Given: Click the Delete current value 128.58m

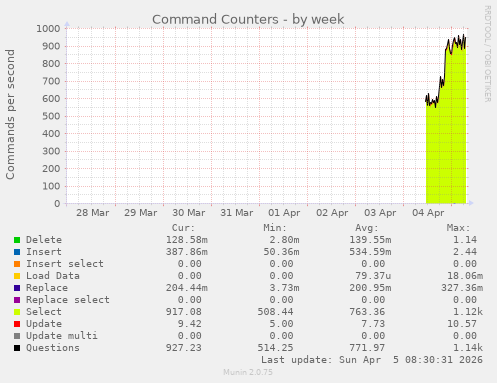Looking at the screenshot, I should click(x=187, y=240).
